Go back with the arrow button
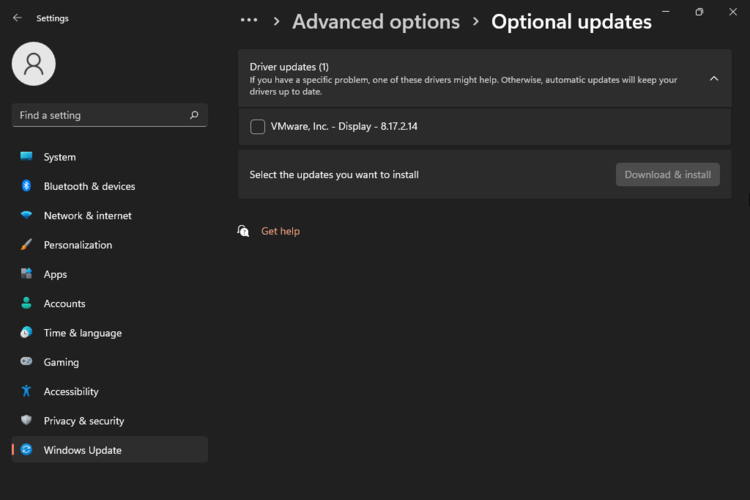Viewport: 750px width, 500px height. 17,18
